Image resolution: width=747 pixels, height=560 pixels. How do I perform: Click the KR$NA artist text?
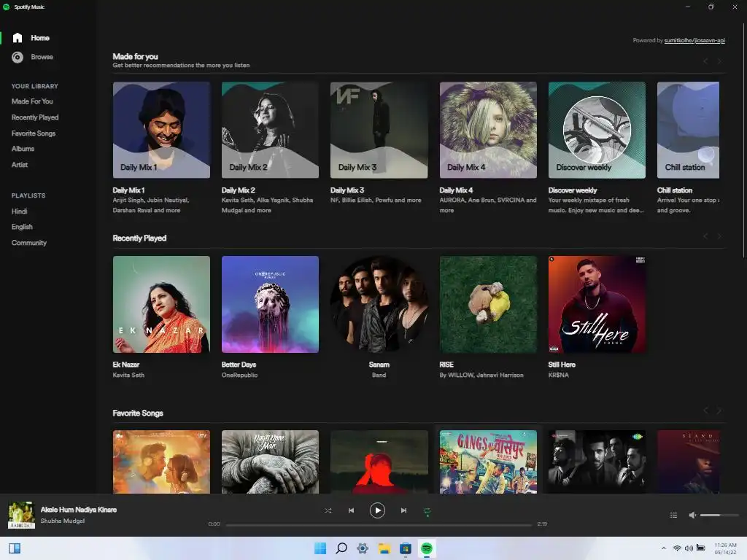pos(558,375)
